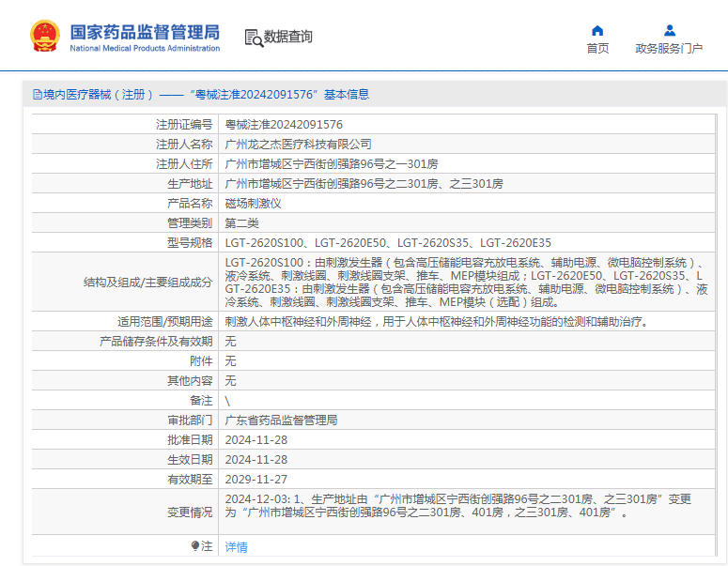
Task: Click the 型号规格 label
Action: pos(190,242)
